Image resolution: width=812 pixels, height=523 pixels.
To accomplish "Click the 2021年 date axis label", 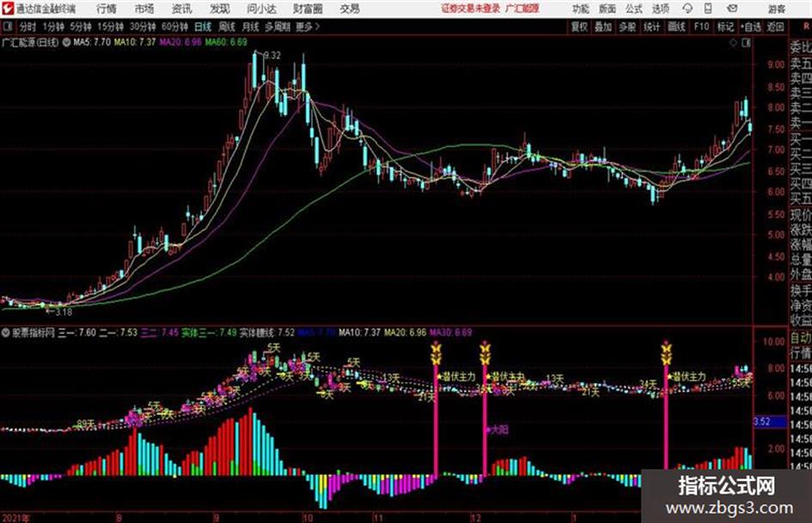I will coord(16,517).
